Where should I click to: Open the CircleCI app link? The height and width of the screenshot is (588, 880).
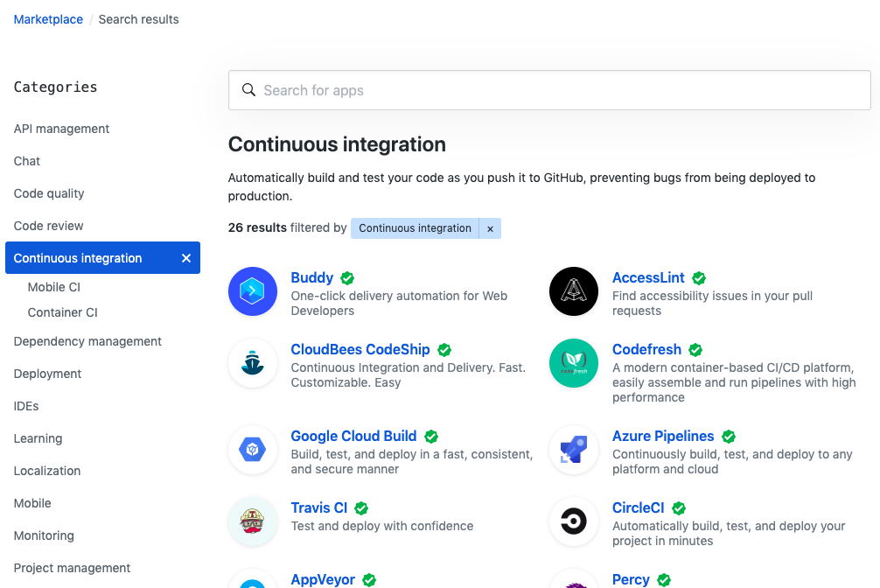[638, 507]
